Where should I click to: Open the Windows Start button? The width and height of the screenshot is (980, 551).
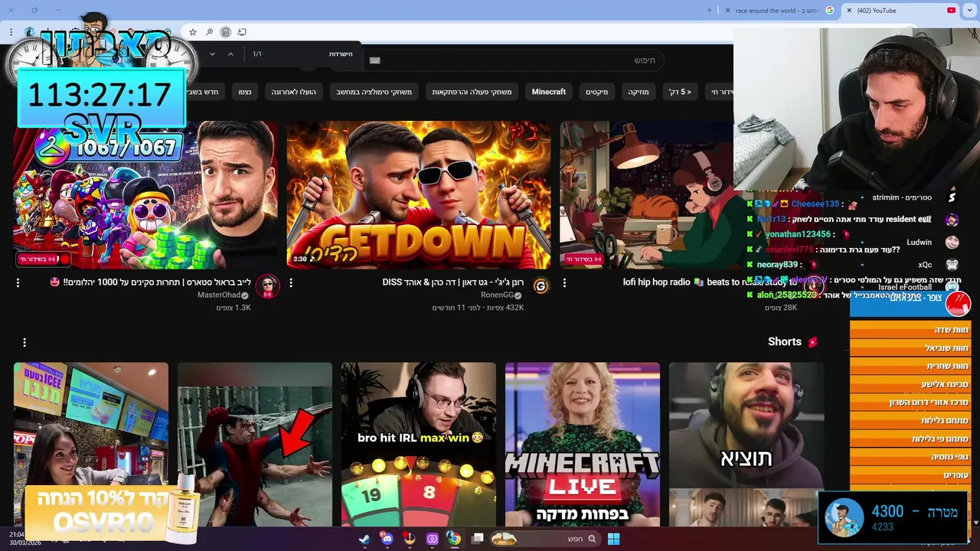click(x=613, y=539)
